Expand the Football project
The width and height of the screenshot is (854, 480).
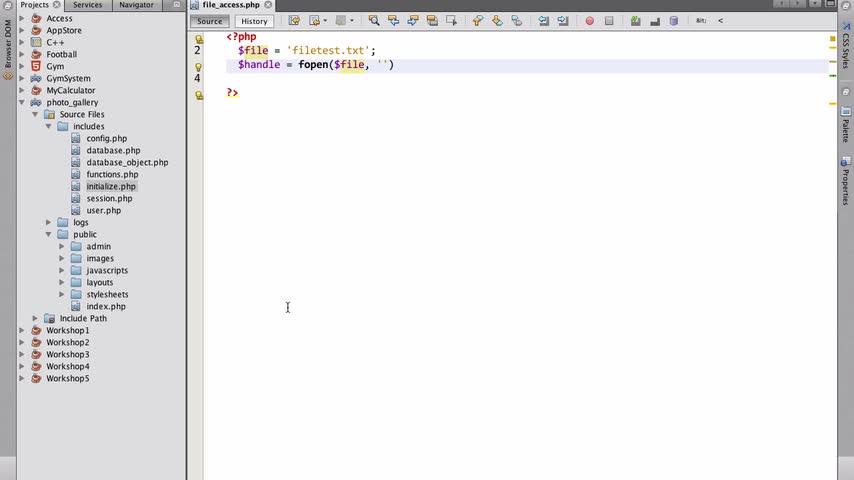[22, 54]
